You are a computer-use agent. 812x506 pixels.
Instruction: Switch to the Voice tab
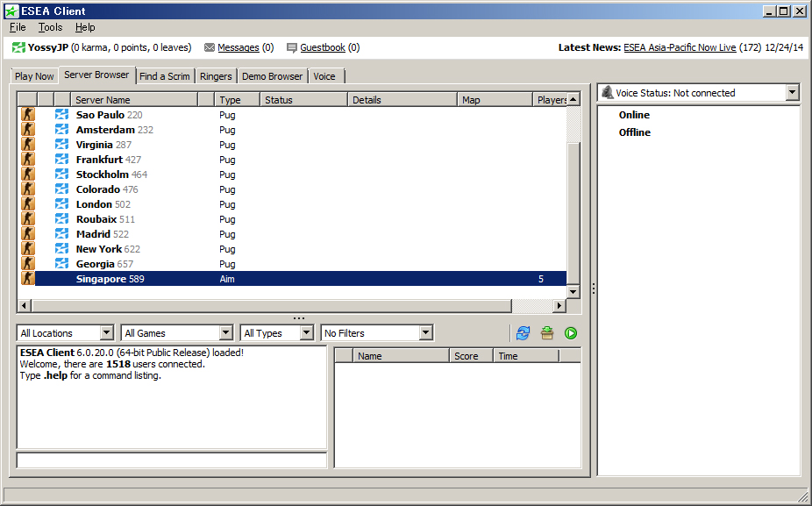click(325, 76)
